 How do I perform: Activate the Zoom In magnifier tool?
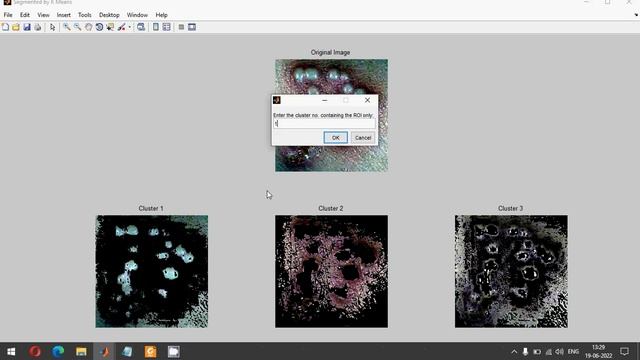click(67, 27)
